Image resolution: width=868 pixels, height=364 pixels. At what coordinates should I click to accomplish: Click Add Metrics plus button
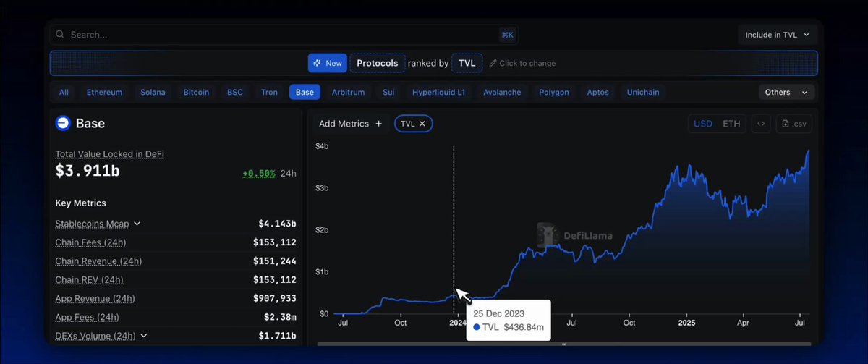[x=350, y=124]
